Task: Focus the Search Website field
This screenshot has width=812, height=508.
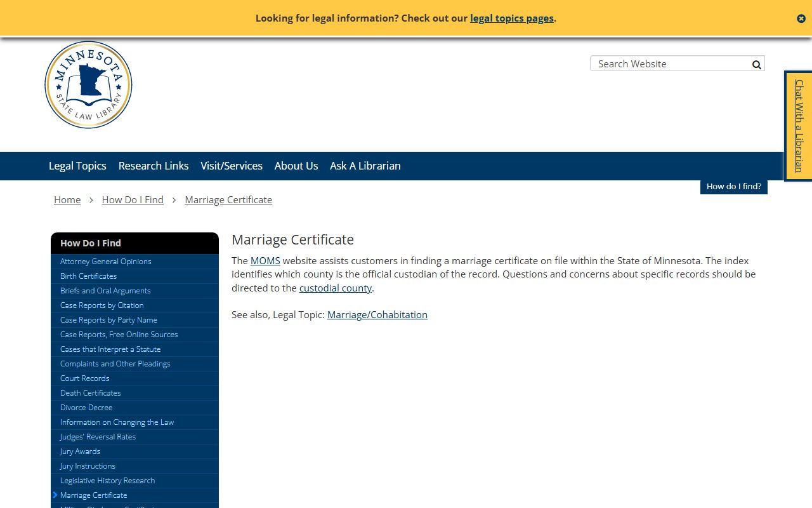Action: point(671,63)
